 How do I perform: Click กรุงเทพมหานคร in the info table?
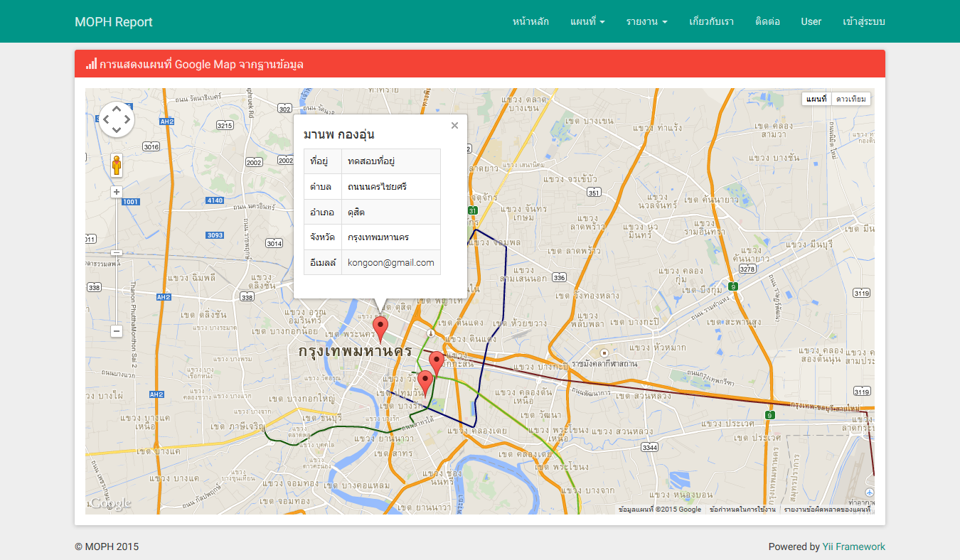click(391, 237)
